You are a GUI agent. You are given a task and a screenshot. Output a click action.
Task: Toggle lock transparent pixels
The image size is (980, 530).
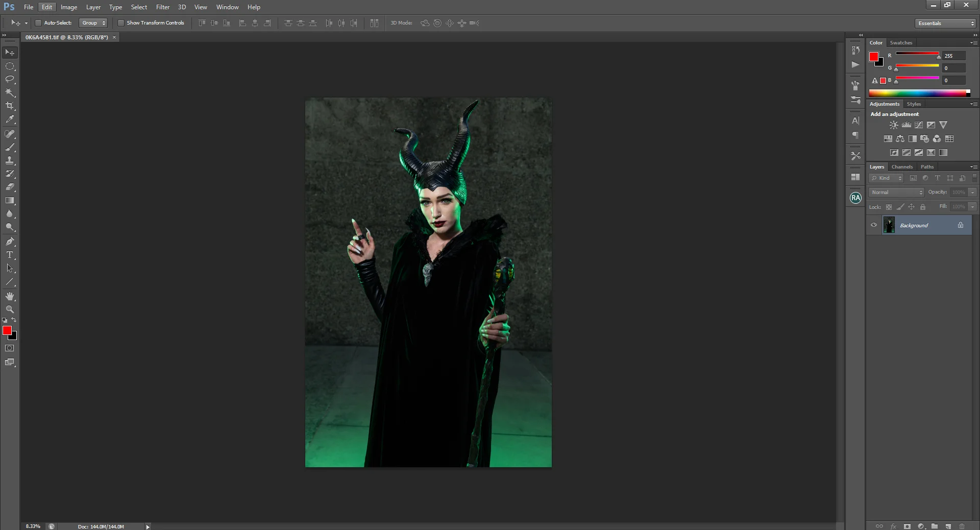tap(889, 207)
